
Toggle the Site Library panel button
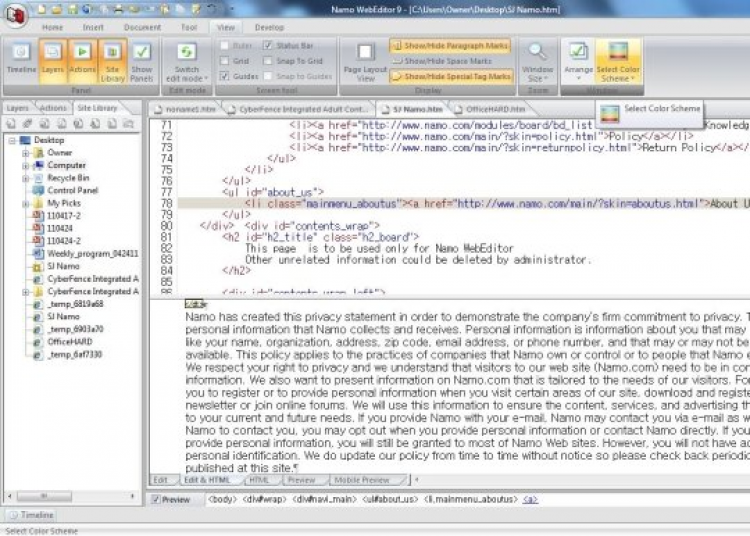click(112, 61)
